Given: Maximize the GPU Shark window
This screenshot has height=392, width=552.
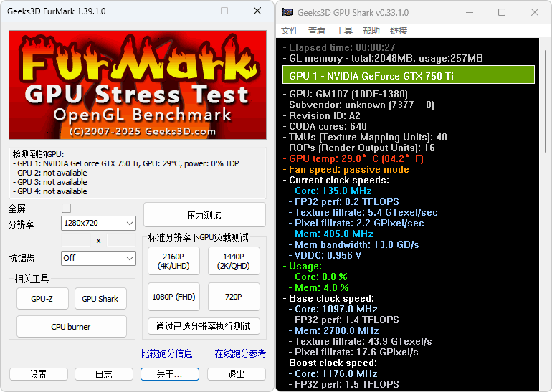Looking at the screenshot, I should (502, 12).
